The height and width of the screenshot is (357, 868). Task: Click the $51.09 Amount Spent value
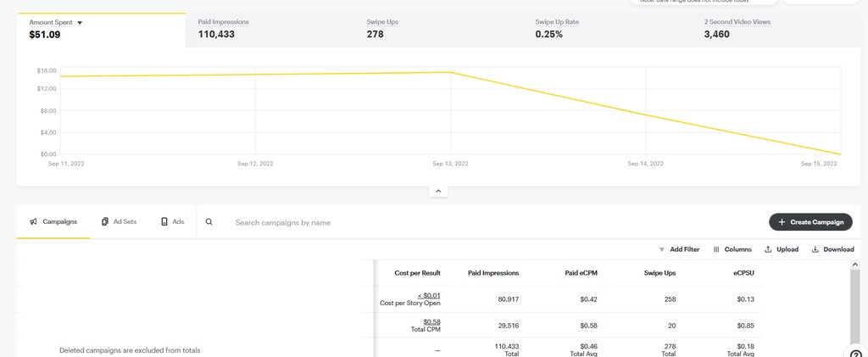coord(45,34)
